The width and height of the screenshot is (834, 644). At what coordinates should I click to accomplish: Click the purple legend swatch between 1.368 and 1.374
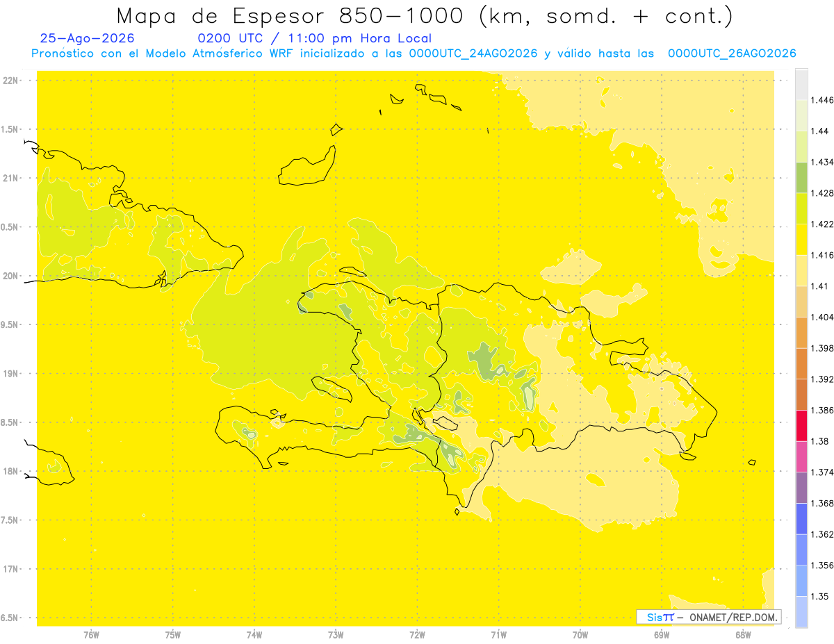click(801, 488)
